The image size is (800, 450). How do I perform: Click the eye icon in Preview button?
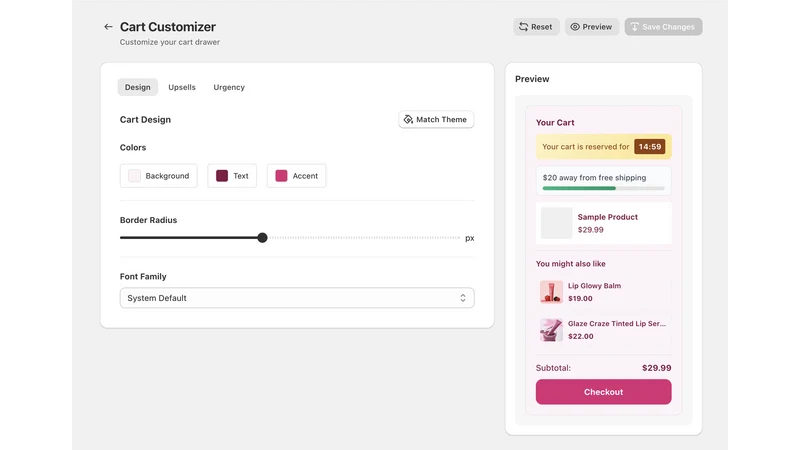point(575,27)
